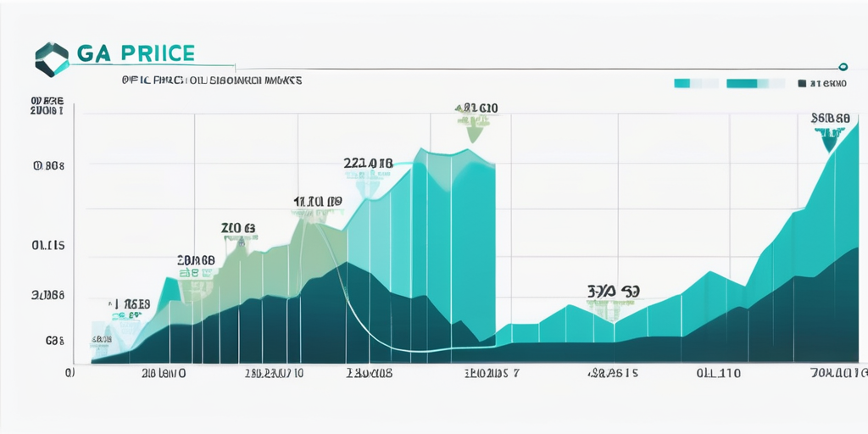Image resolution: width=868 pixels, height=434 pixels.
Task: Toggle the dark square legend series
Action: point(802,84)
